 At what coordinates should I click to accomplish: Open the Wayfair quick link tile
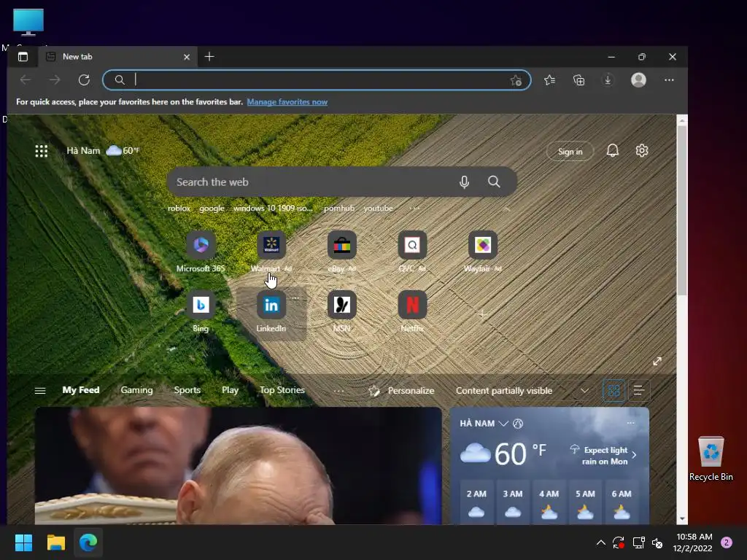(483, 252)
